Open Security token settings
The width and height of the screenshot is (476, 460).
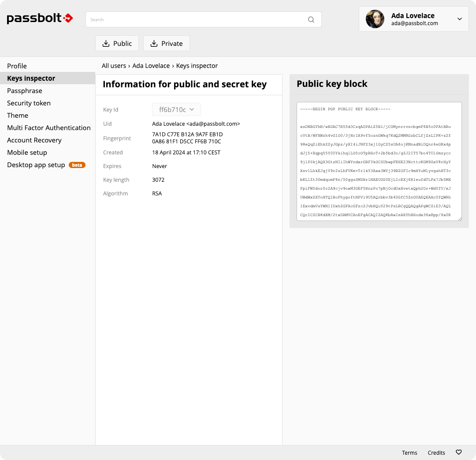[x=29, y=103]
